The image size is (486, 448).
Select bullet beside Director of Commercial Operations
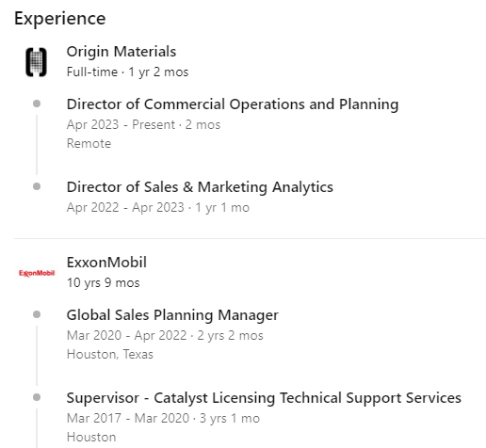tap(37, 104)
